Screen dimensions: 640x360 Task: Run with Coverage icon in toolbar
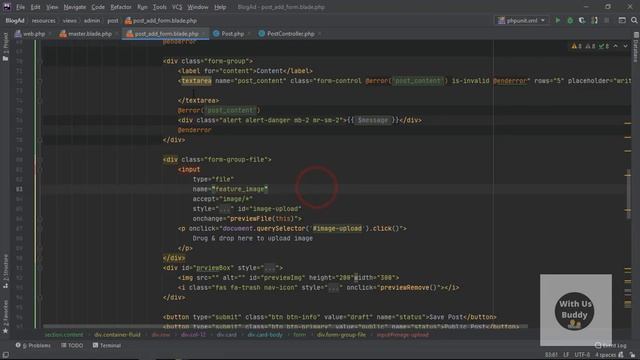click(x=582, y=20)
